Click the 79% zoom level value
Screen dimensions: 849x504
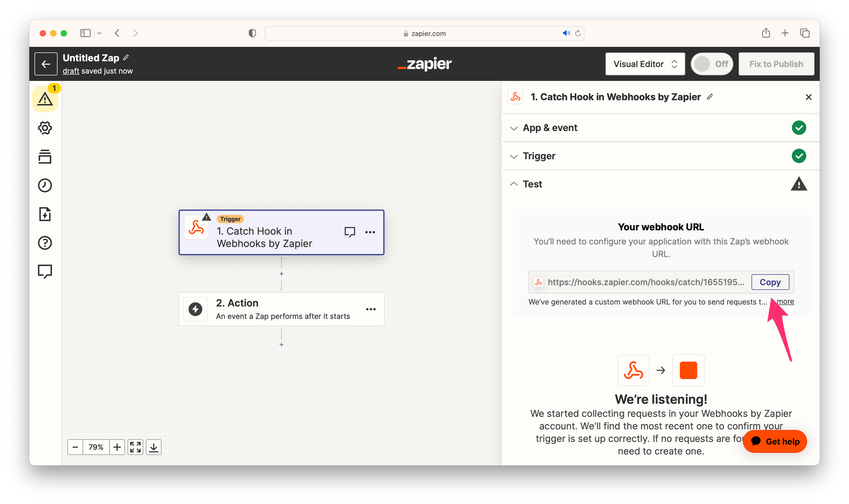point(96,447)
